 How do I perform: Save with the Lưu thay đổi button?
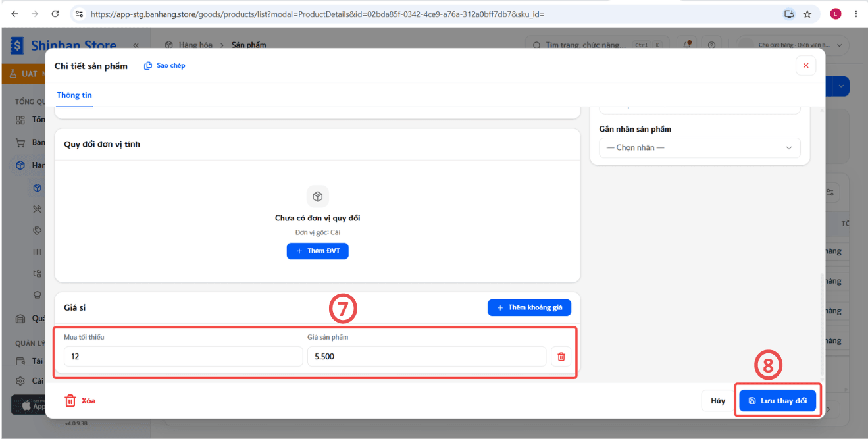click(x=778, y=401)
